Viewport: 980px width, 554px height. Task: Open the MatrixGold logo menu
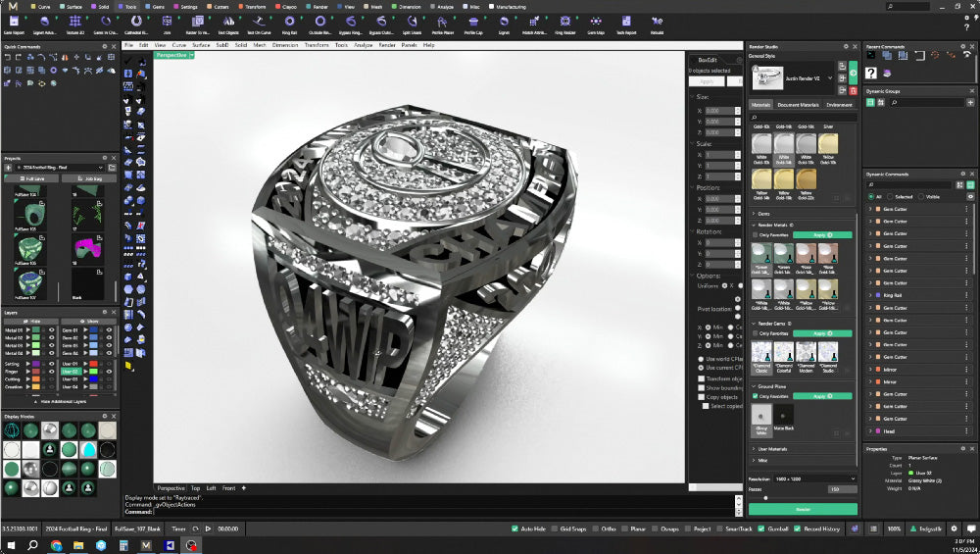pos(13,6)
